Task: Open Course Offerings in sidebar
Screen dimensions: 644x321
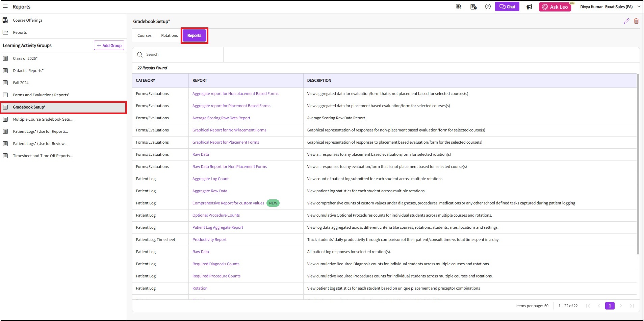Action: [28, 20]
